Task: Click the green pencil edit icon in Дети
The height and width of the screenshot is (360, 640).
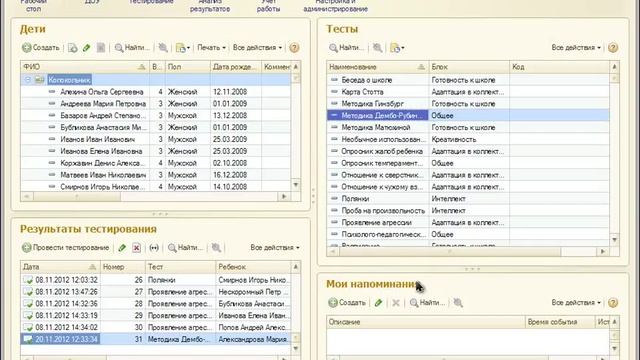Action: pyautogui.click(x=87, y=48)
